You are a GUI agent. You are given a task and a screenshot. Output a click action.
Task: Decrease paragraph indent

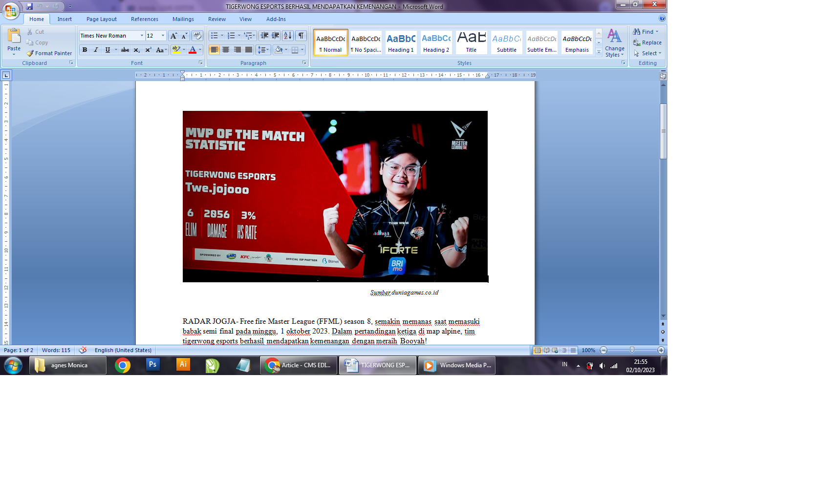264,36
